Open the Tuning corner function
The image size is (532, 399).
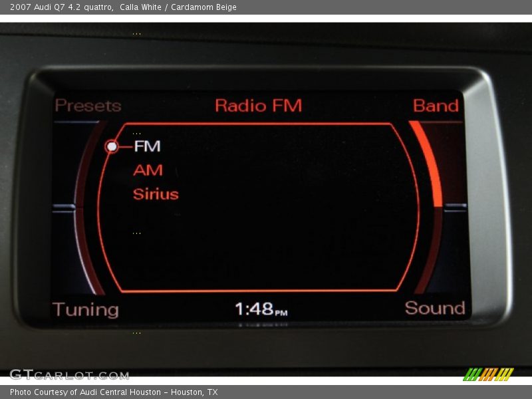(86, 309)
